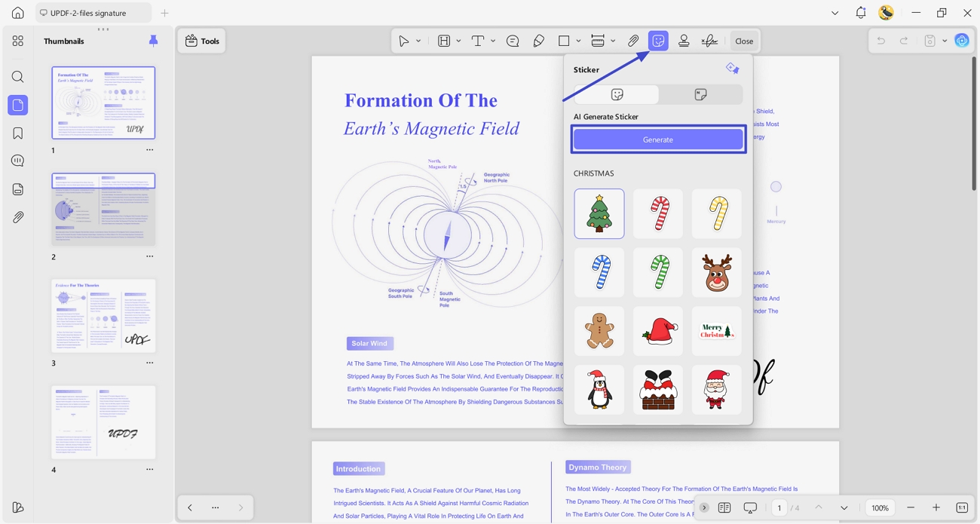Select the penguin sticker
Viewport: 980px width, 524px height.
[x=599, y=390]
